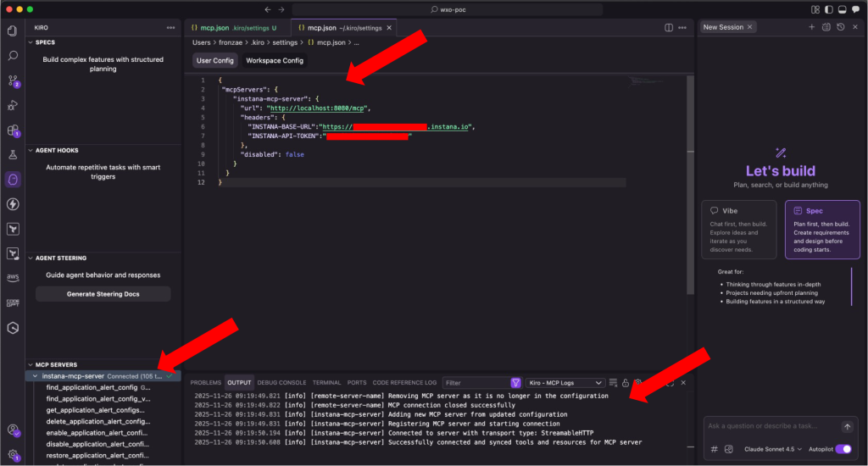868x466 pixels.
Task: Click the editor vertical scrollbar
Action: (690, 186)
